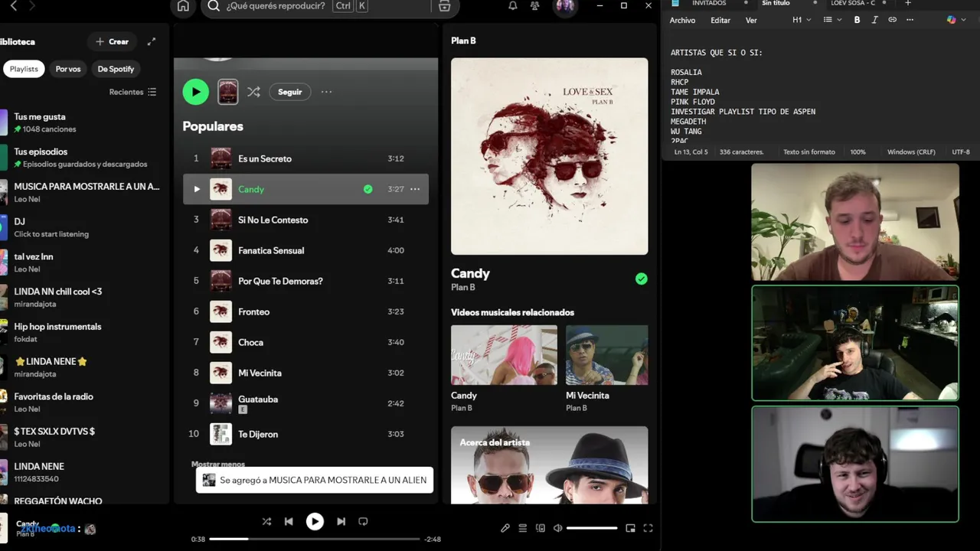This screenshot has height=551, width=980.
Task: Open the Plan B link under Candy title
Action: pos(463,287)
